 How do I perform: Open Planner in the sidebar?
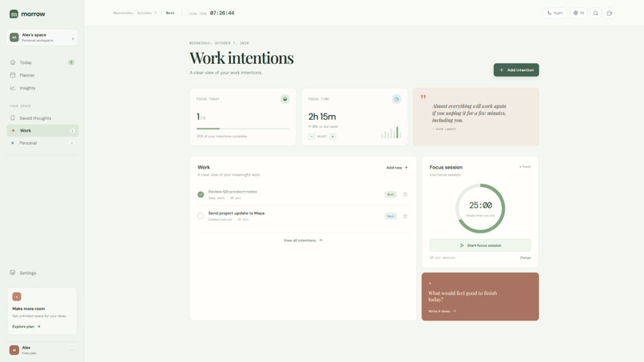click(42, 75)
